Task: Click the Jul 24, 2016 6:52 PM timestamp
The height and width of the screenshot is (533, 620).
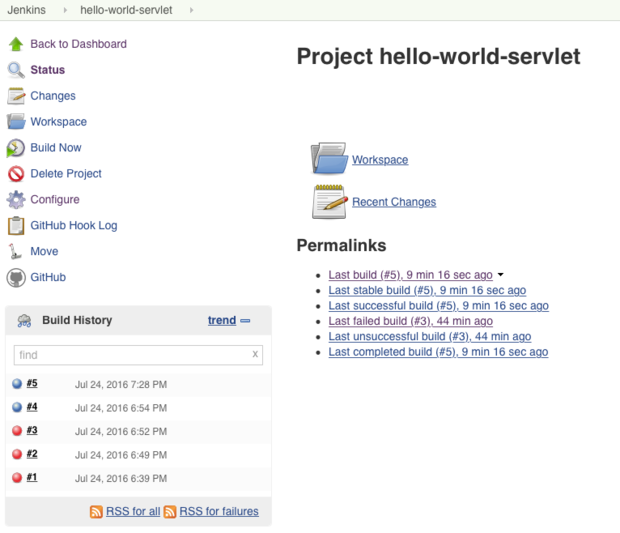Action: [x=121, y=432]
